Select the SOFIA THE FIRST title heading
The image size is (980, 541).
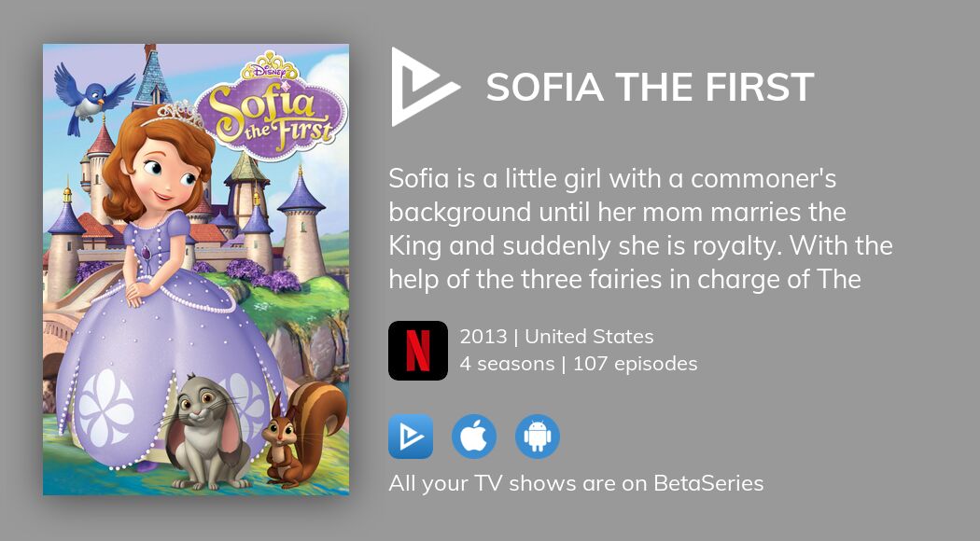(x=650, y=88)
